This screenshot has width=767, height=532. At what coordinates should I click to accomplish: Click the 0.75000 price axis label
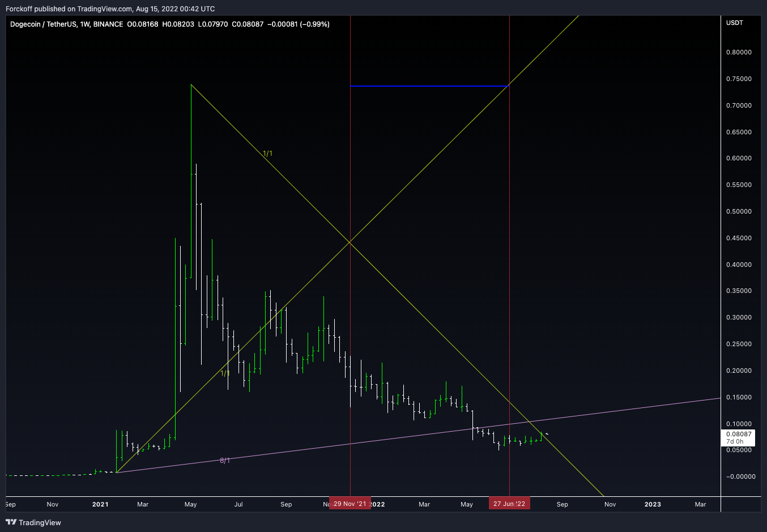click(739, 79)
